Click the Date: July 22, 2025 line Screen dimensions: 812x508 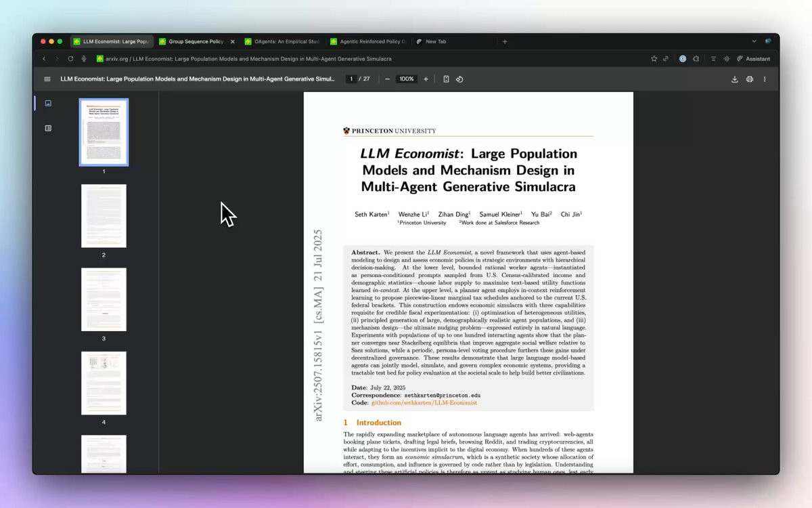(378, 387)
